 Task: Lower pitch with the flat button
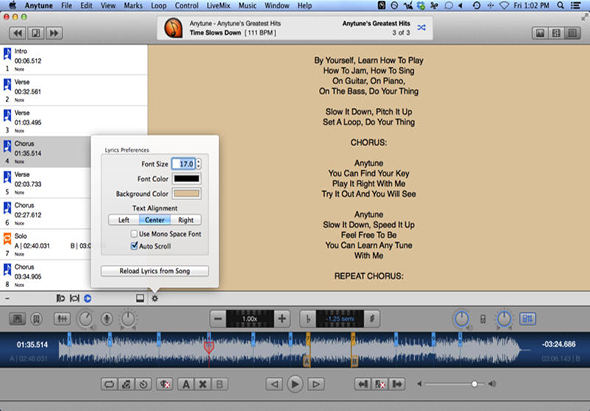[308, 319]
